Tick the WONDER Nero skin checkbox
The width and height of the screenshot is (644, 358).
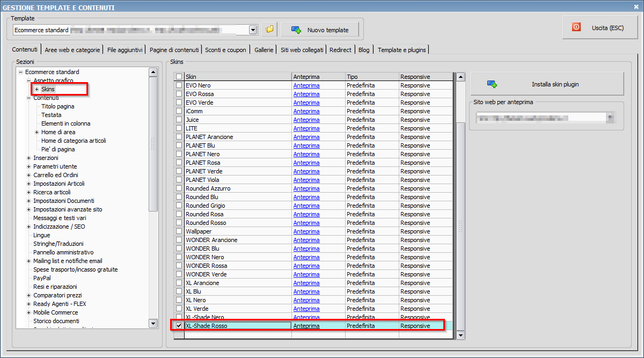click(179, 257)
